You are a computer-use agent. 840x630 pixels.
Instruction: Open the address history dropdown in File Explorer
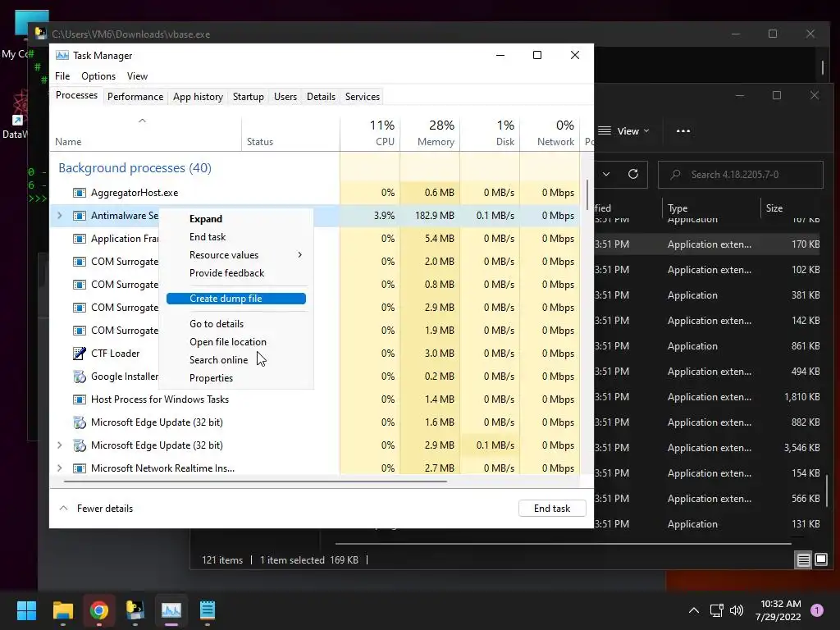click(606, 174)
